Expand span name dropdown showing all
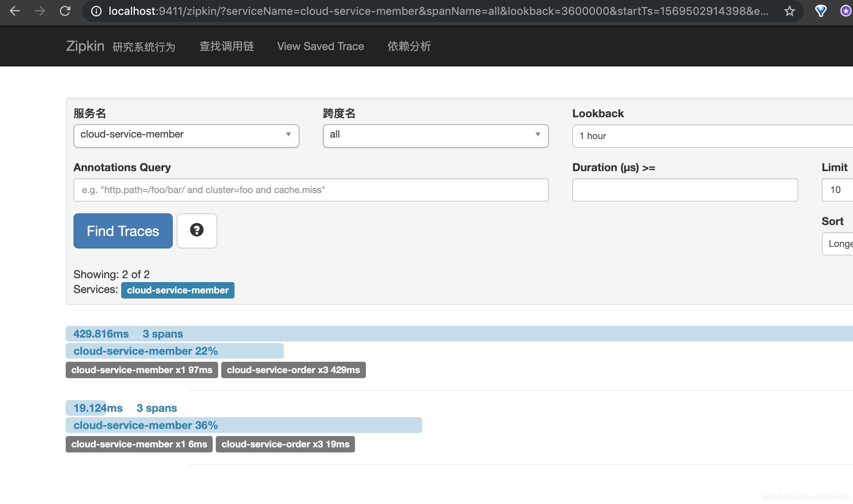 tap(435, 136)
